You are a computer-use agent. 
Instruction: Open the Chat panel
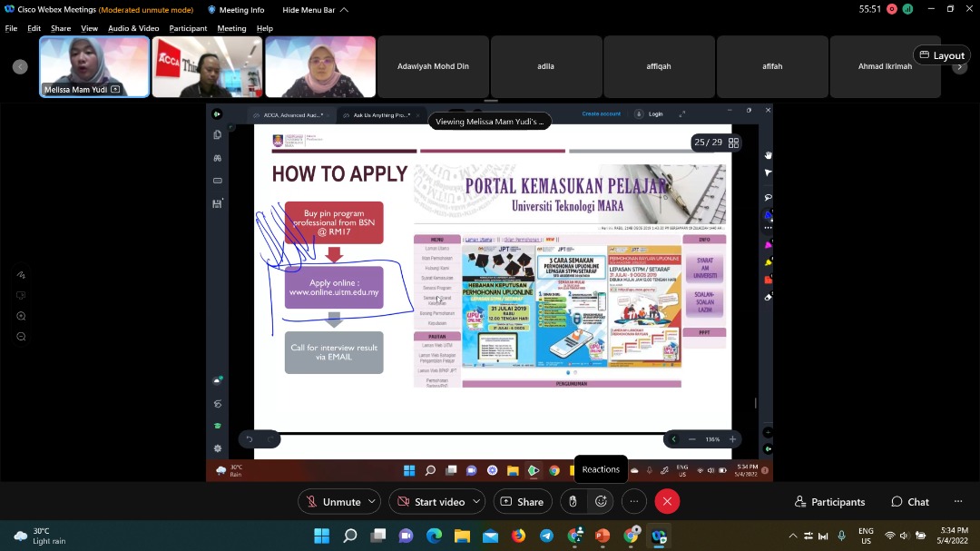click(910, 502)
